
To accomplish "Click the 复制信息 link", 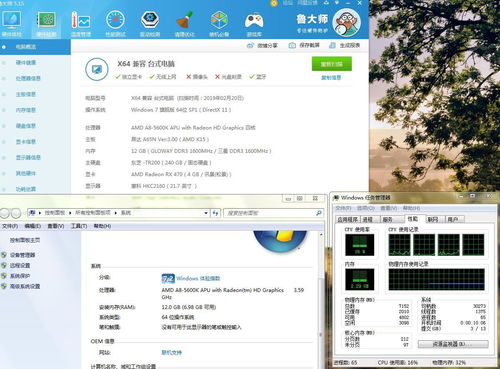I will pyautogui.click(x=331, y=78).
